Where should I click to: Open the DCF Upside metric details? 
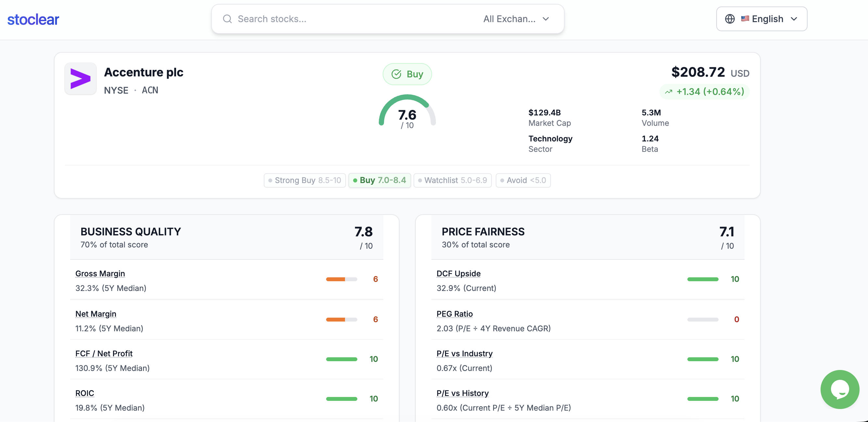click(x=458, y=273)
